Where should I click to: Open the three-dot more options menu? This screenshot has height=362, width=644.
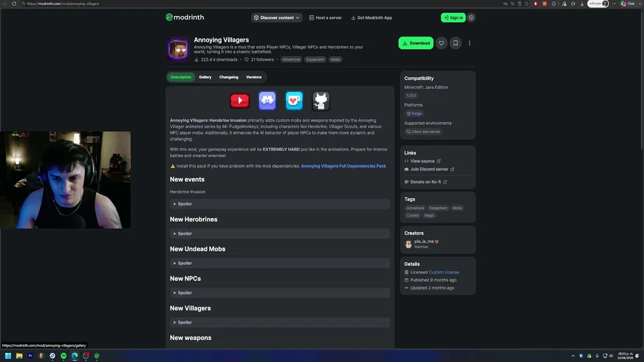tap(469, 43)
